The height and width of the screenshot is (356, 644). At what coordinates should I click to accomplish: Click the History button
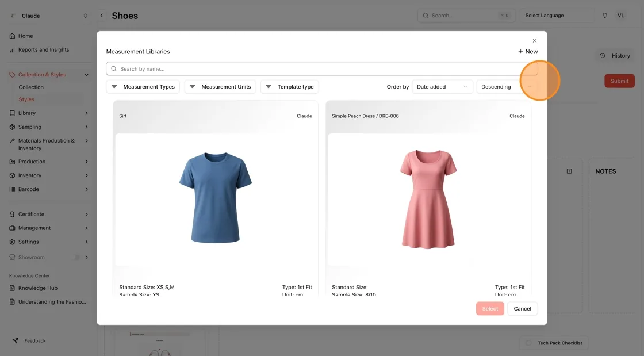(615, 56)
